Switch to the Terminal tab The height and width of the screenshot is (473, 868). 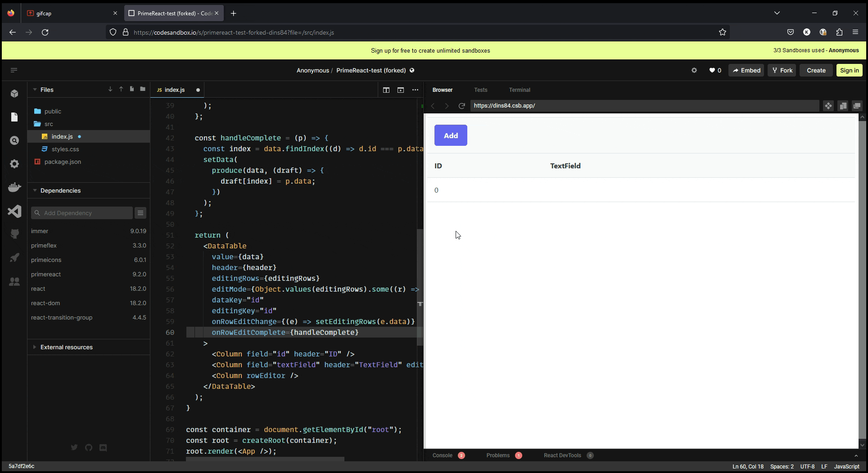point(520,90)
